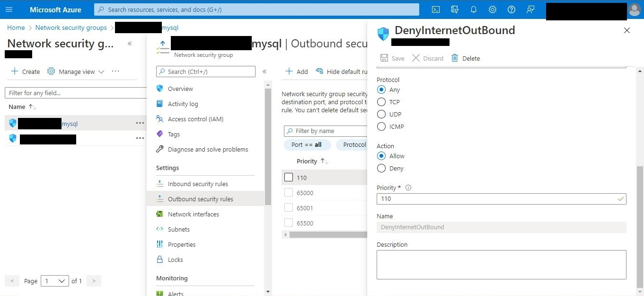Open the feedback icon in top bar
Image resolution: width=644 pixels, height=296 pixels.
pyautogui.click(x=530, y=9)
